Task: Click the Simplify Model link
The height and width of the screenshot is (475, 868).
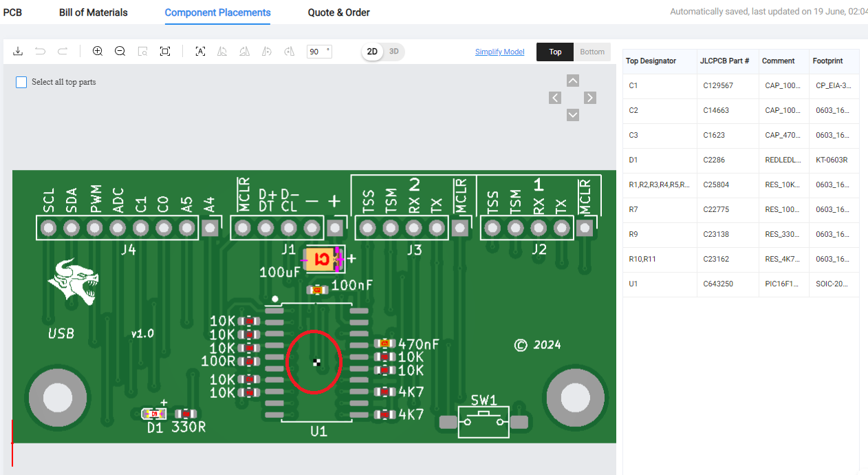Action: 499,52
